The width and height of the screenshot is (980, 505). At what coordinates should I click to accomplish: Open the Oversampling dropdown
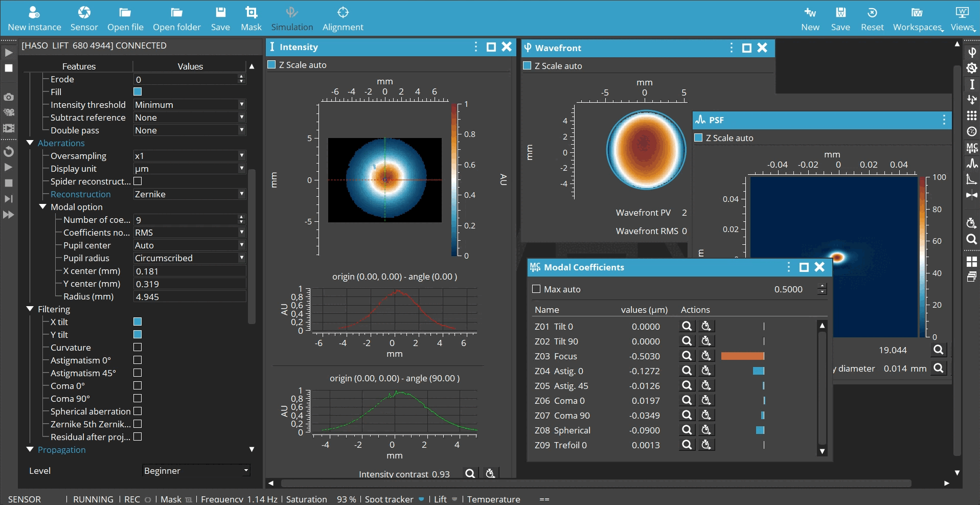[x=190, y=155]
